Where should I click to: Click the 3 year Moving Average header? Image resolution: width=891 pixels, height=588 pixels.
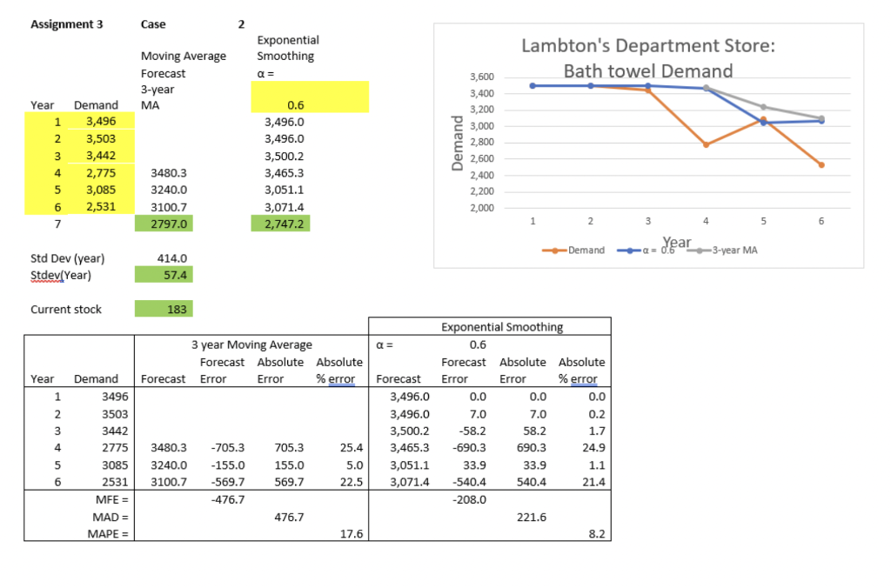click(x=251, y=344)
